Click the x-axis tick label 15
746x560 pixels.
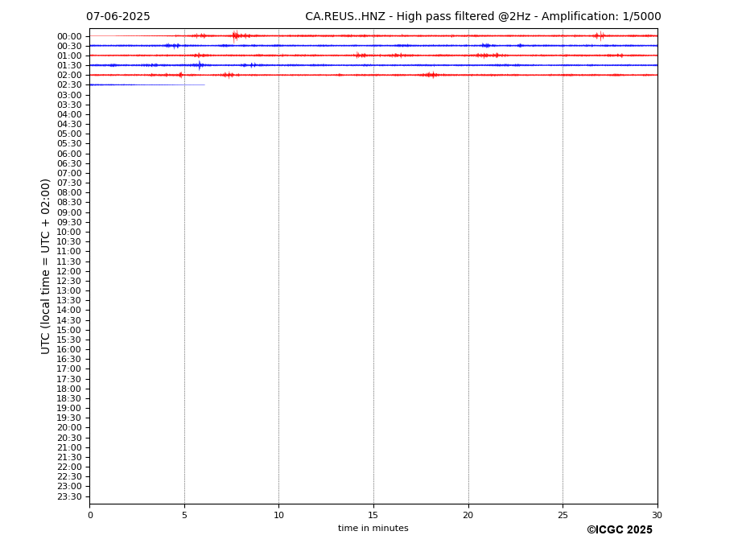pyautogui.click(x=373, y=515)
